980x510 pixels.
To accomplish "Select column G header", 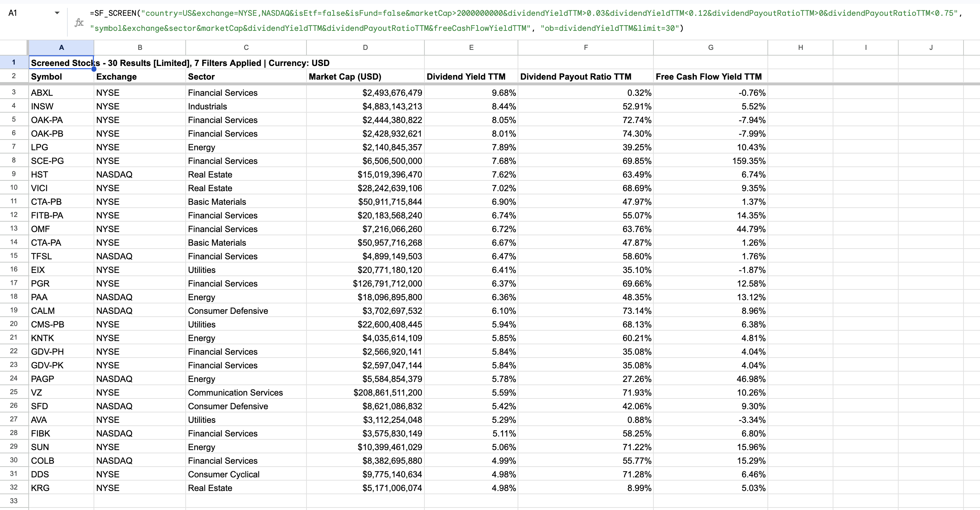I will coord(710,48).
